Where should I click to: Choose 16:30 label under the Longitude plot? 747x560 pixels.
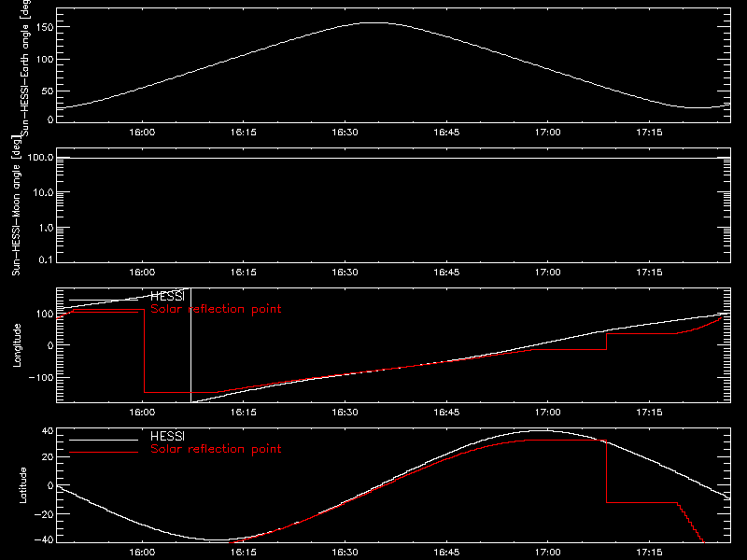click(345, 412)
